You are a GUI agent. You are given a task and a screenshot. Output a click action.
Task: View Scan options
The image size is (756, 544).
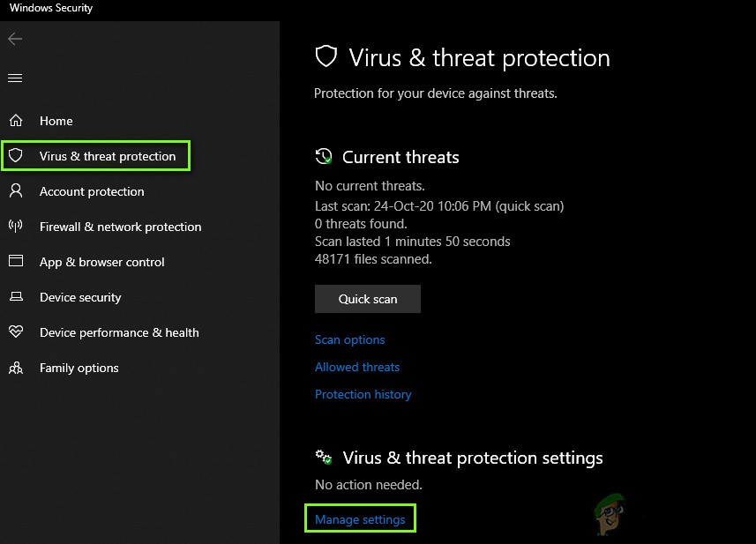pyautogui.click(x=349, y=339)
